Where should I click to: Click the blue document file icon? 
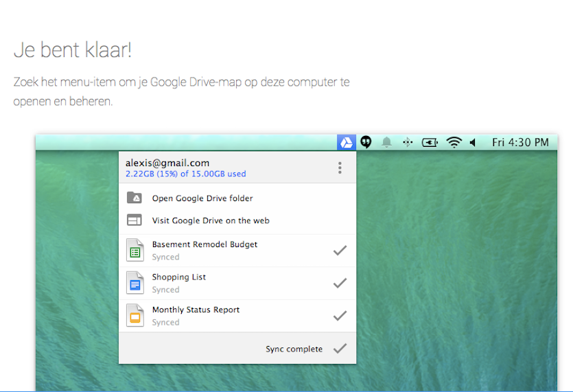tap(135, 283)
